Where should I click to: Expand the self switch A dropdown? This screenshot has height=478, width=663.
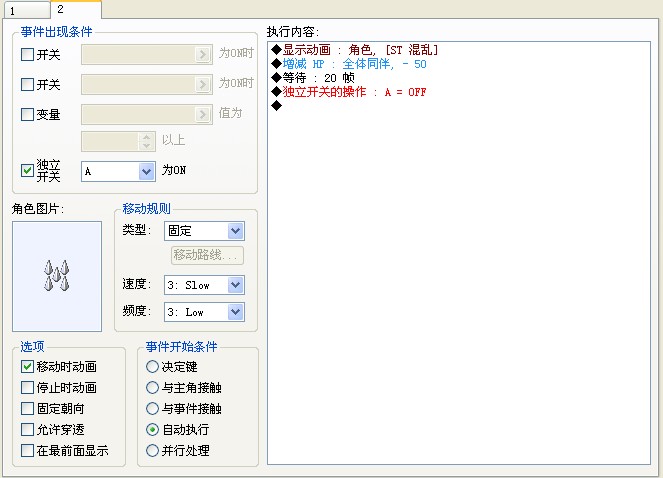[146, 172]
